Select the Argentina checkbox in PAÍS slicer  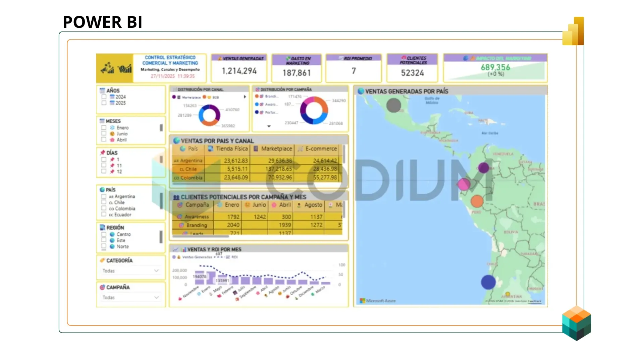[104, 196]
